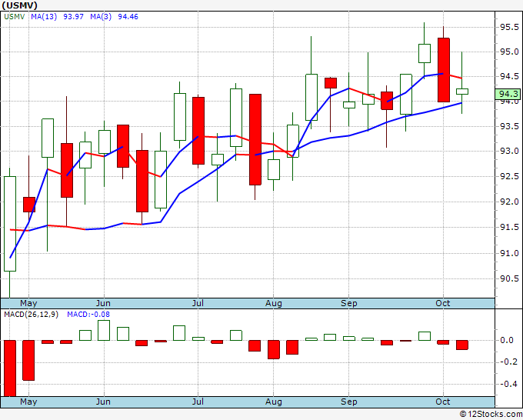Select the 93.0 price axis label
The image size is (523, 420).
tap(509, 151)
